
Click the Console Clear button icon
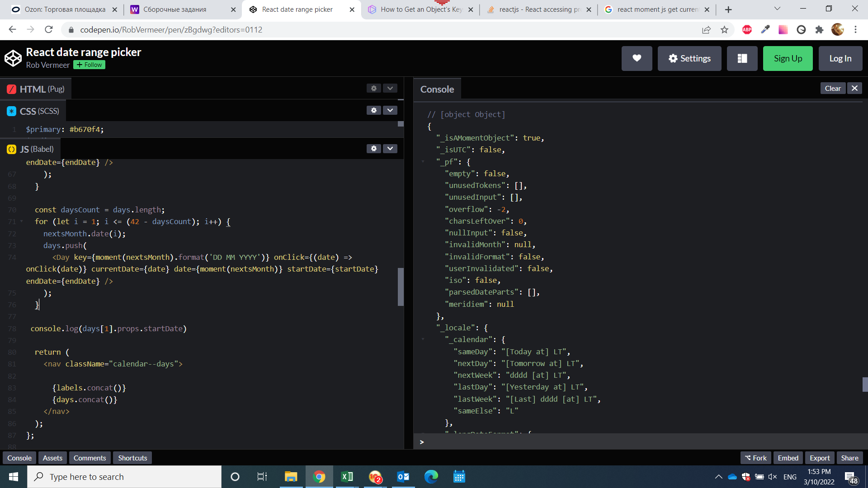coord(832,88)
